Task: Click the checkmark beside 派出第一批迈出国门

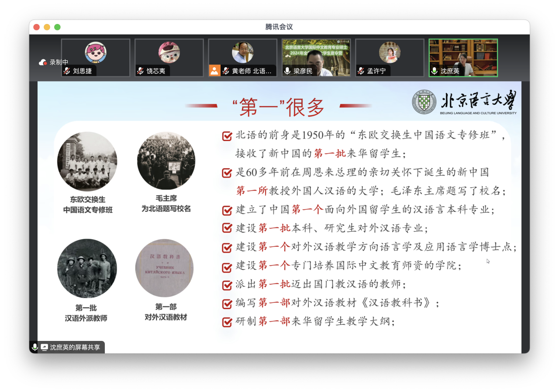Action: (227, 285)
